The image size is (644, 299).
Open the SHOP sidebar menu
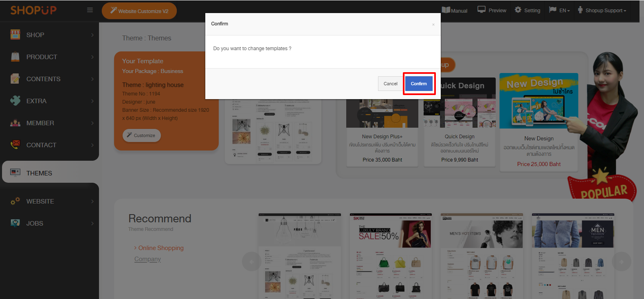pos(49,35)
